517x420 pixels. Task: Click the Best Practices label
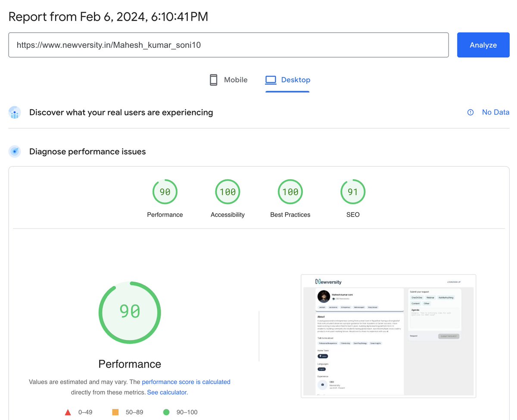point(290,215)
